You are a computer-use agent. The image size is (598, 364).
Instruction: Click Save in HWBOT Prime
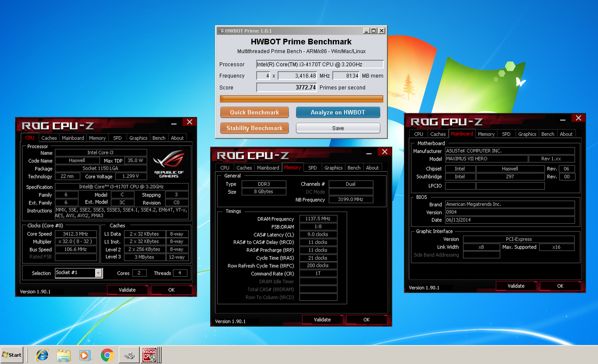[338, 128]
